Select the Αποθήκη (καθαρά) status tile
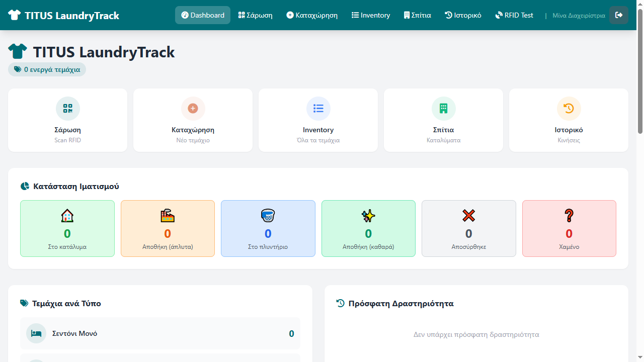Screen dimensions: 644x362 [368, 229]
